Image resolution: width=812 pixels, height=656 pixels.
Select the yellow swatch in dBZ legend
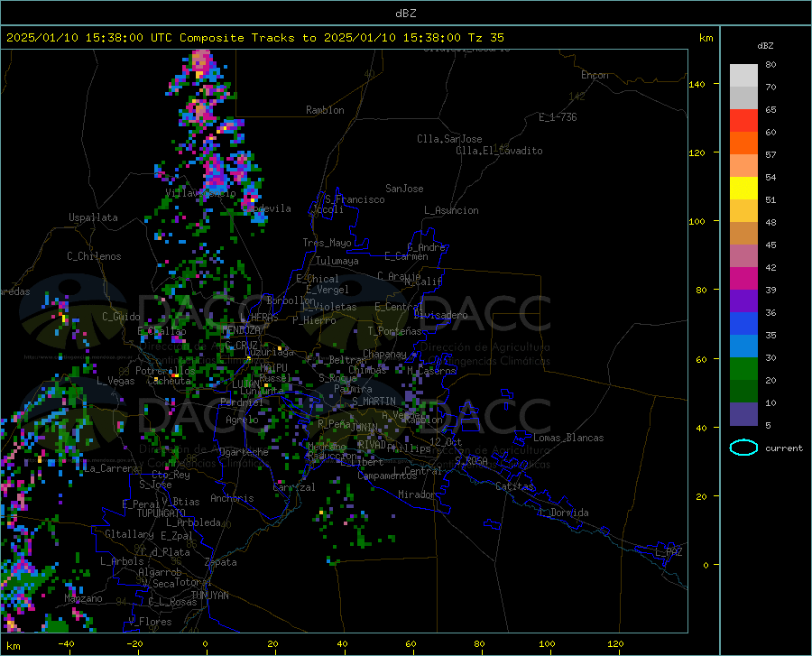[x=743, y=189]
